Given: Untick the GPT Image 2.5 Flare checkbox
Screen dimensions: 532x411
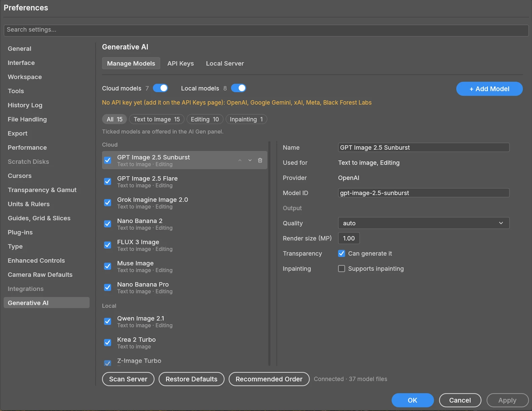Looking at the screenshot, I should 108,182.
